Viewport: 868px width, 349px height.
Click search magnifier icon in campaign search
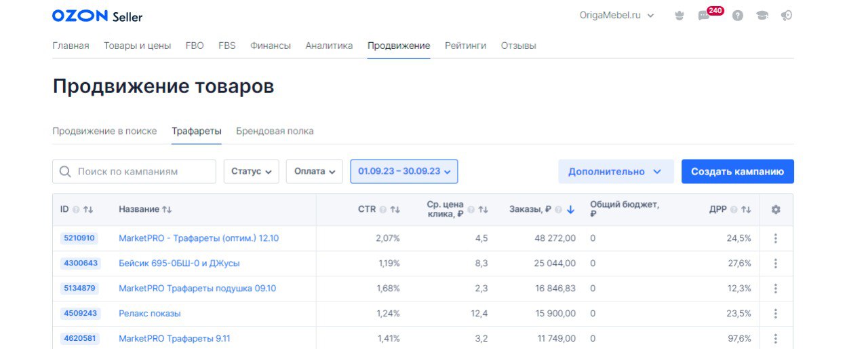(65, 172)
